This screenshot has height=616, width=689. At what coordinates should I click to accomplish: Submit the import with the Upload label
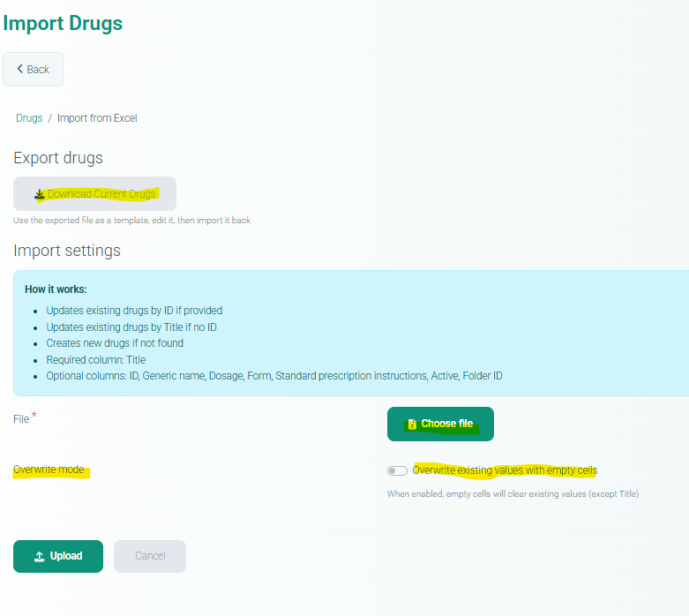(x=66, y=556)
